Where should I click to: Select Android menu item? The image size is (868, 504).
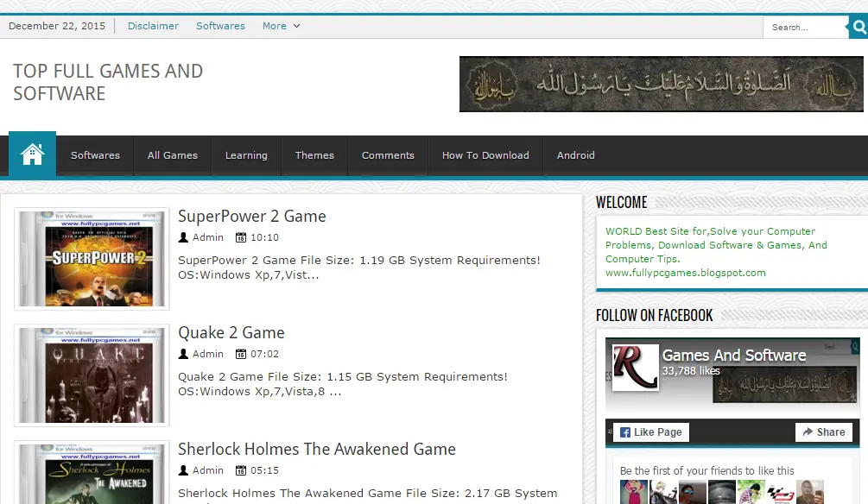pos(576,155)
